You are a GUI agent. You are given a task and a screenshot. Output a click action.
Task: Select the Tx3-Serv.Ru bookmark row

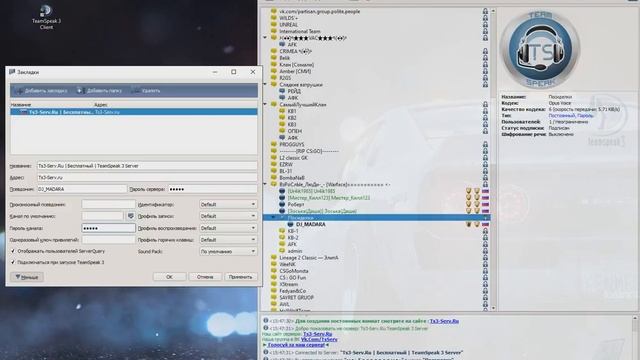134,112
